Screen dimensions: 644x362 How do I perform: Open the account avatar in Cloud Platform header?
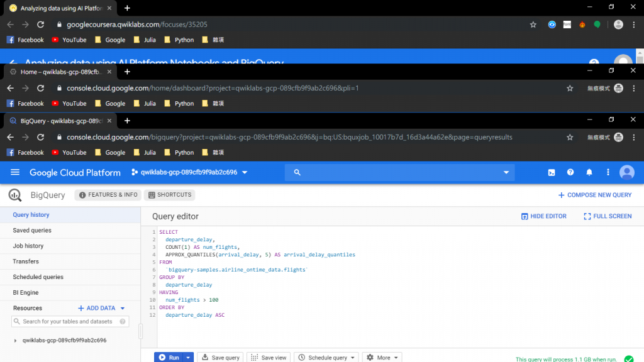627,172
